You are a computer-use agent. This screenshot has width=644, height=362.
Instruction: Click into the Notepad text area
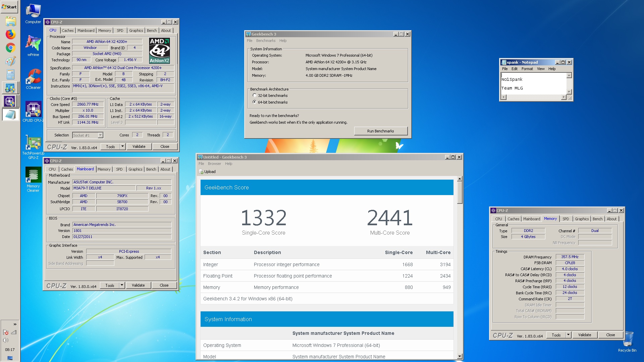(533, 83)
